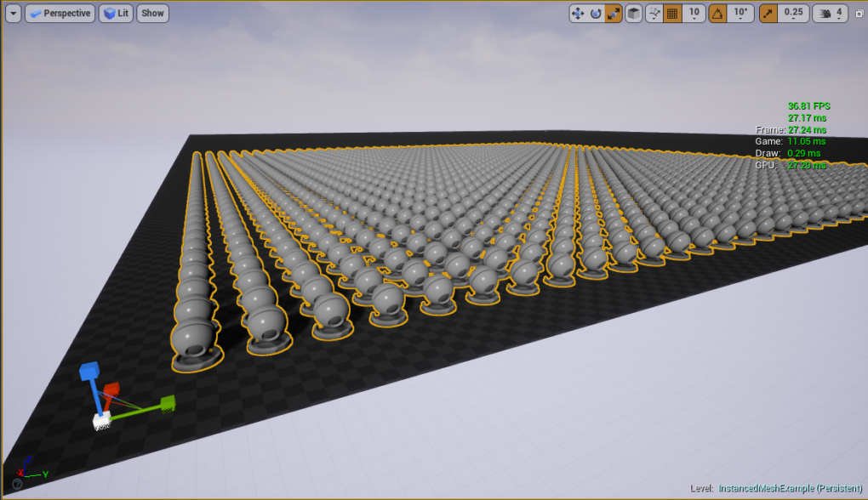Click the blue Z-axis scale handle
The width and height of the screenshot is (868, 500).
coord(89,371)
